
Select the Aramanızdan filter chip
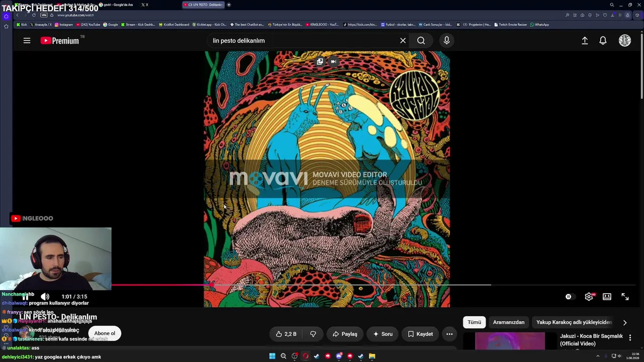[x=509, y=322]
